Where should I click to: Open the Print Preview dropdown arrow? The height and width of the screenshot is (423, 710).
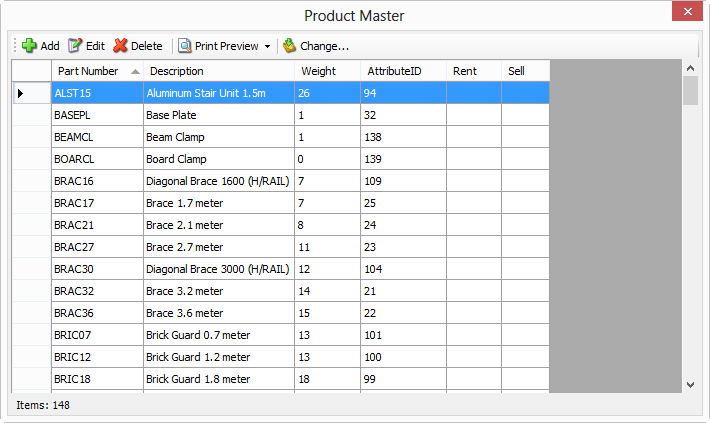coord(268,46)
